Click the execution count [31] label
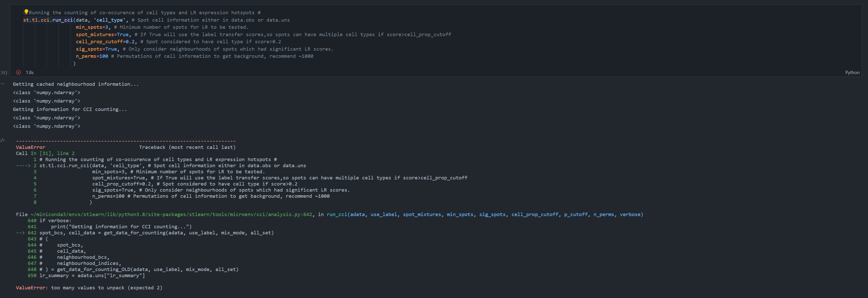The image size is (868, 298). (x=4, y=72)
